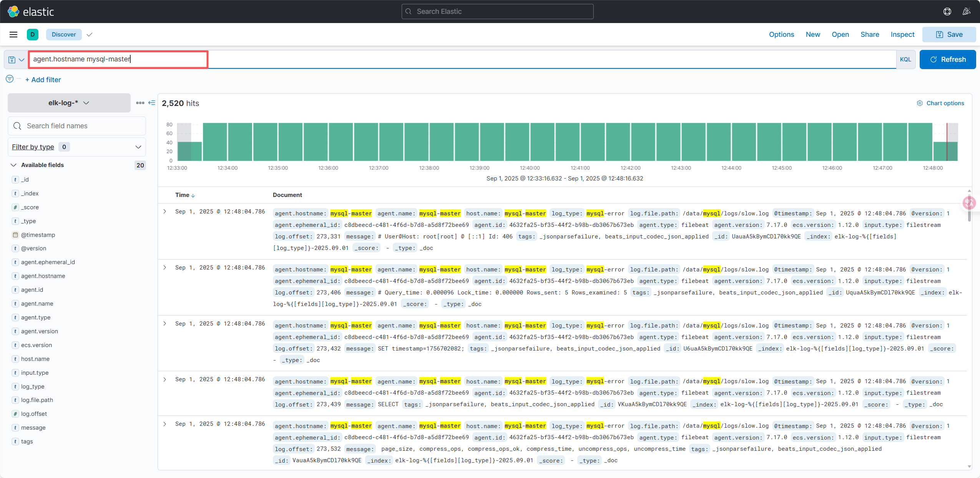Expand document row with offset 273,406
The image size is (980, 478).
tap(165, 268)
